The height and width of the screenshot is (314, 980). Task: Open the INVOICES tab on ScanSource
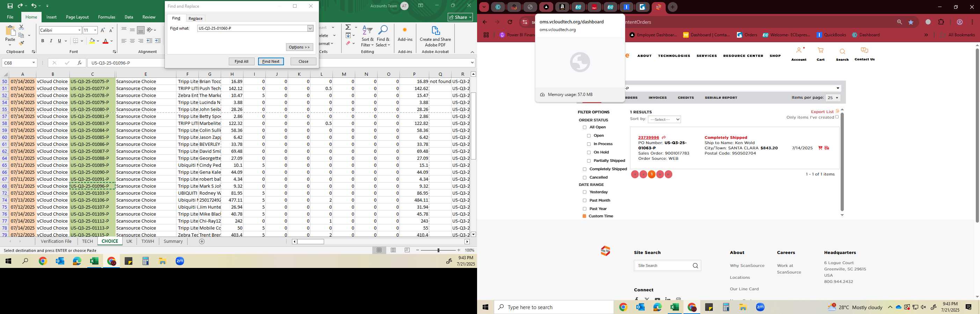[x=657, y=98]
